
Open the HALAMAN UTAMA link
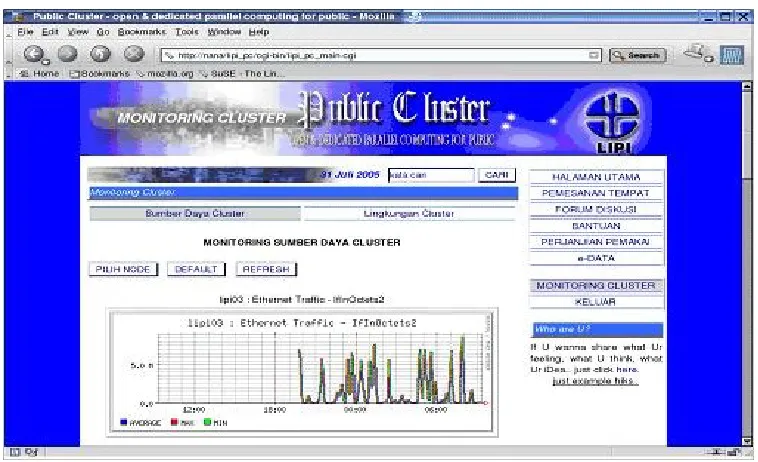pyautogui.click(x=597, y=177)
